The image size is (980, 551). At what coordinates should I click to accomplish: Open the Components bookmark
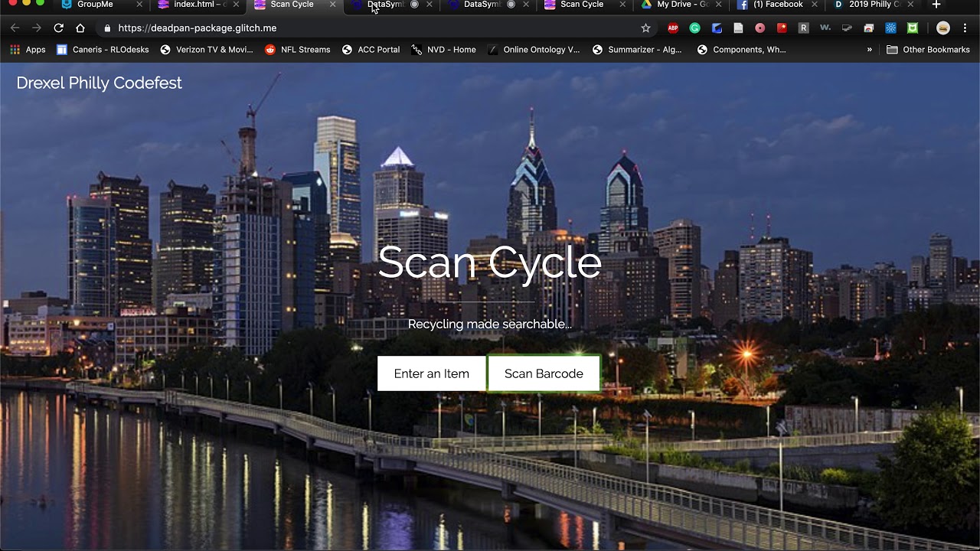(741, 50)
